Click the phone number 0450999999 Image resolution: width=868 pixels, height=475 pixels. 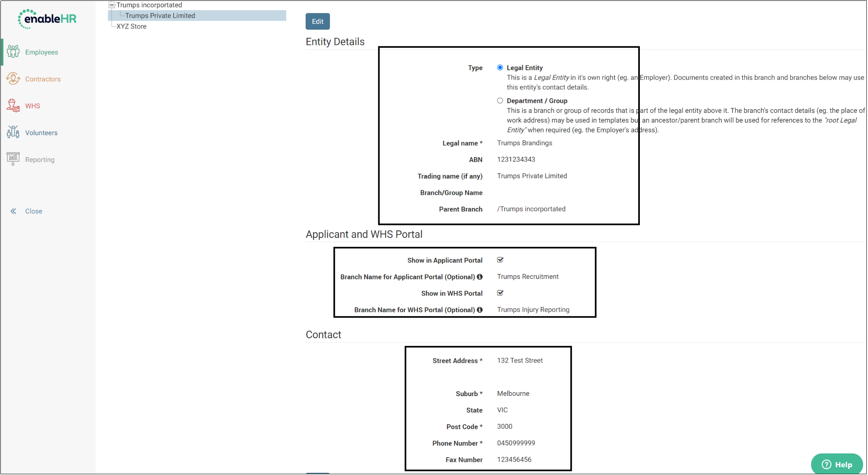click(x=516, y=443)
